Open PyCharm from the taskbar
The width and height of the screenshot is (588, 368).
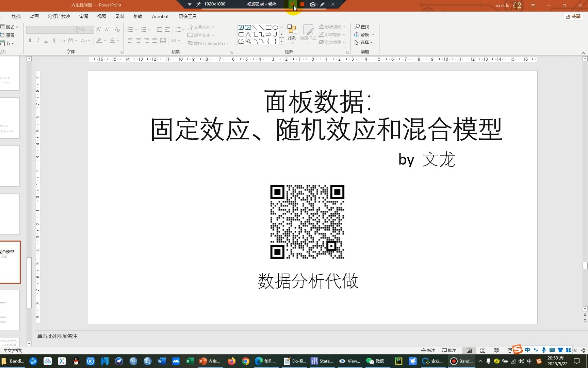(398, 361)
